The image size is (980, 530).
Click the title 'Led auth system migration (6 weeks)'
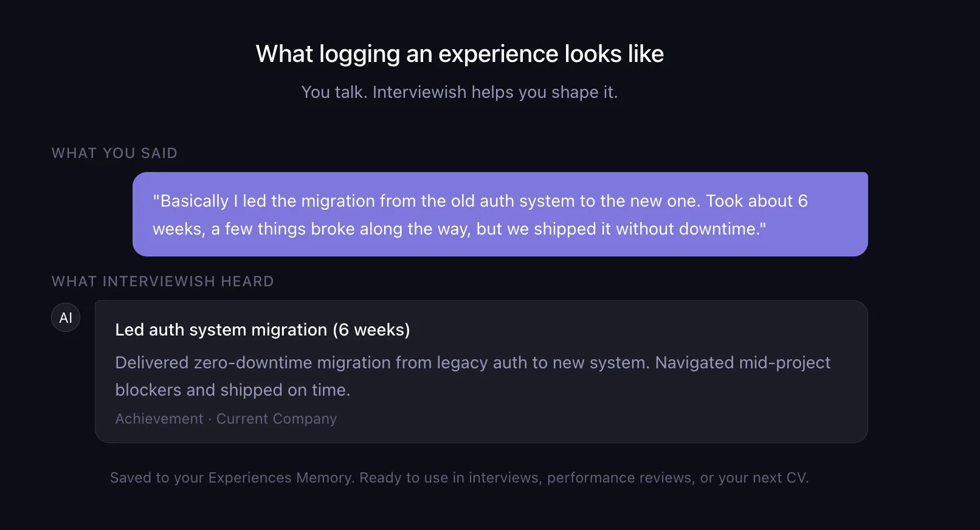(263, 329)
